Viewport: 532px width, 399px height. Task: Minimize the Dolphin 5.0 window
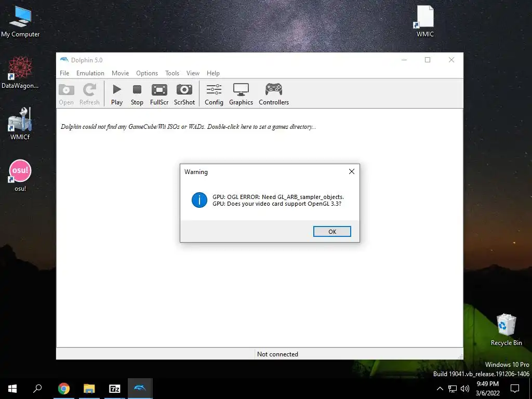click(x=404, y=60)
